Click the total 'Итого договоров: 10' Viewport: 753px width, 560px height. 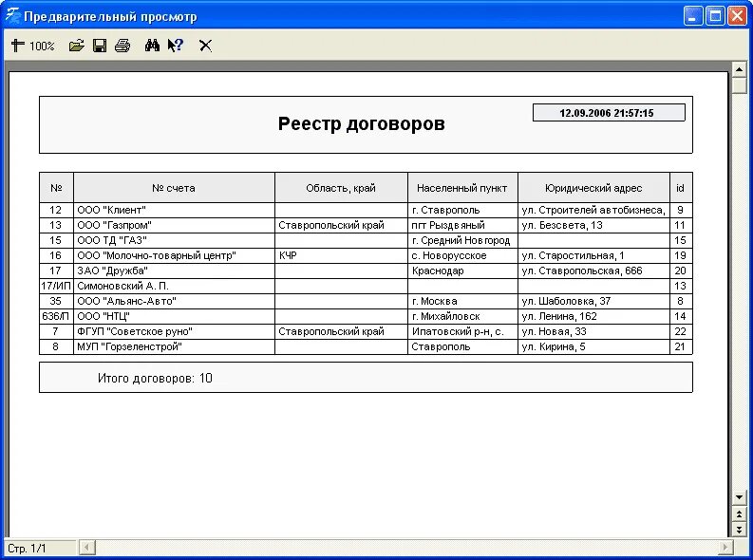[155, 378]
